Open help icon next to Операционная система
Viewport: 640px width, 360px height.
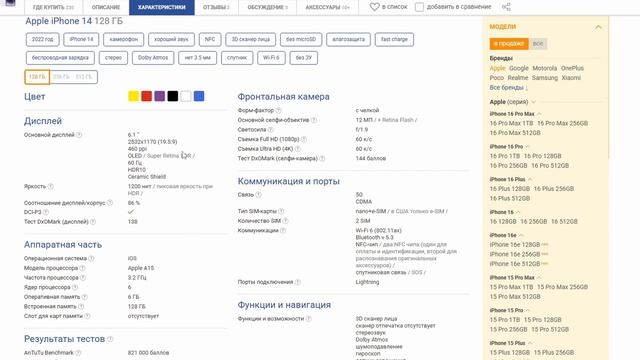click(91, 259)
